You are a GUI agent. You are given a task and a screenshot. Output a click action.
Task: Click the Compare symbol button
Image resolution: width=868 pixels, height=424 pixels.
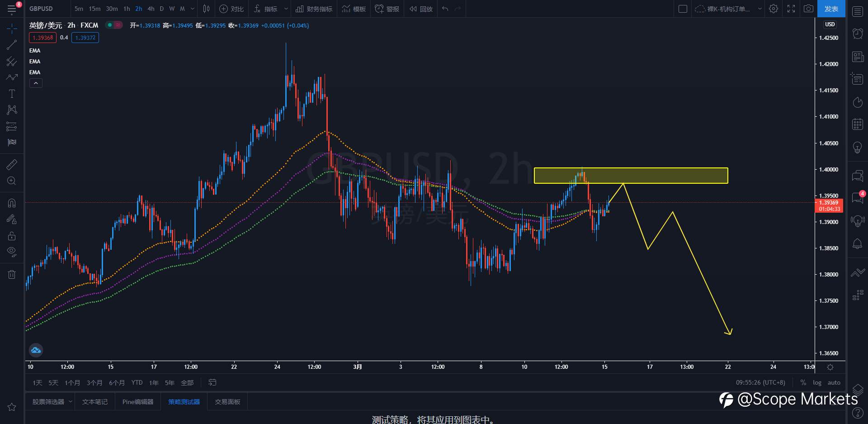coord(231,9)
